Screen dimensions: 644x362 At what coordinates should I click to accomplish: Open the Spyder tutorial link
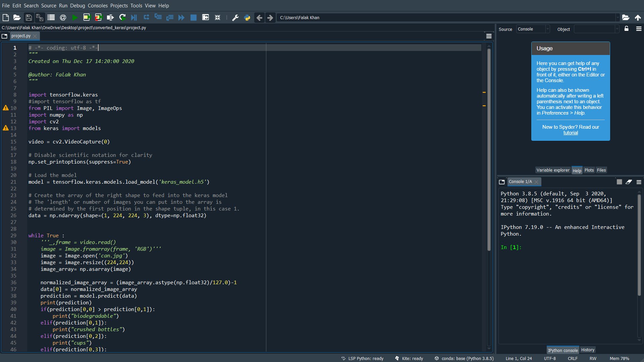[570, 133]
